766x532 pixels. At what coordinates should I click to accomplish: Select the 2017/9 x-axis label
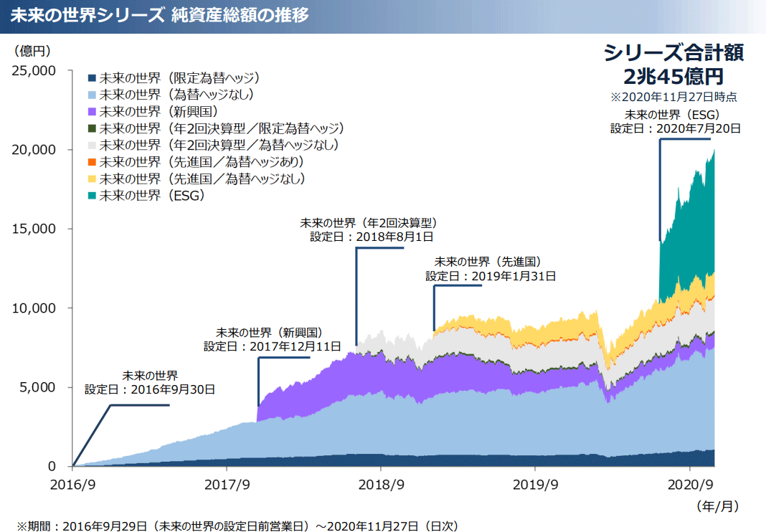point(227,485)
